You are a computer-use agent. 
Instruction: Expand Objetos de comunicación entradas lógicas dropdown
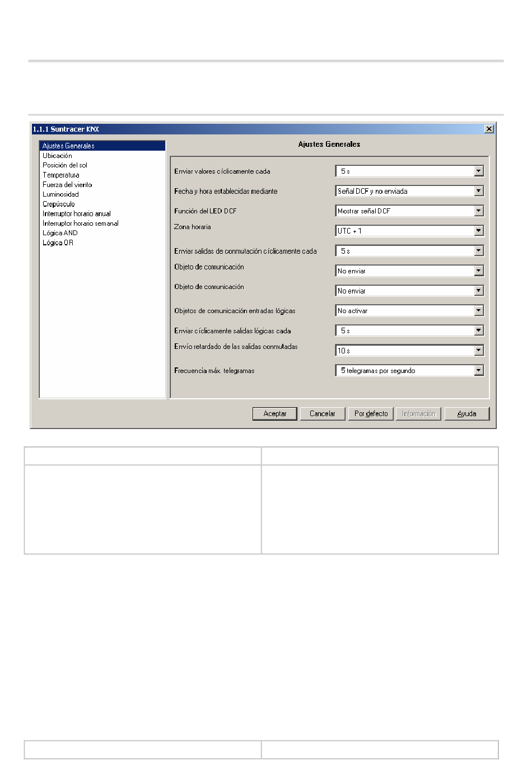tap(478, 310)
